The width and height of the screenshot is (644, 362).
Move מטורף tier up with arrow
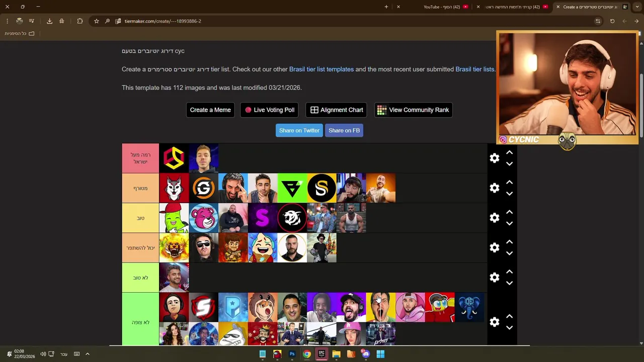click(509, 182)
